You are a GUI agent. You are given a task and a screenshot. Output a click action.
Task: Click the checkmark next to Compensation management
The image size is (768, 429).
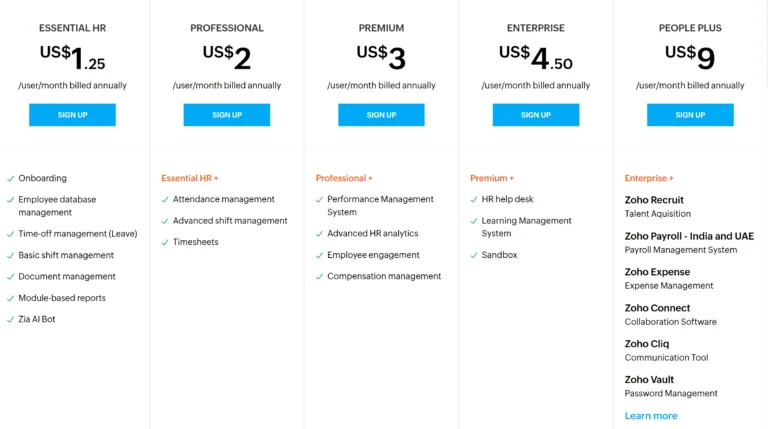coord(319,276)
